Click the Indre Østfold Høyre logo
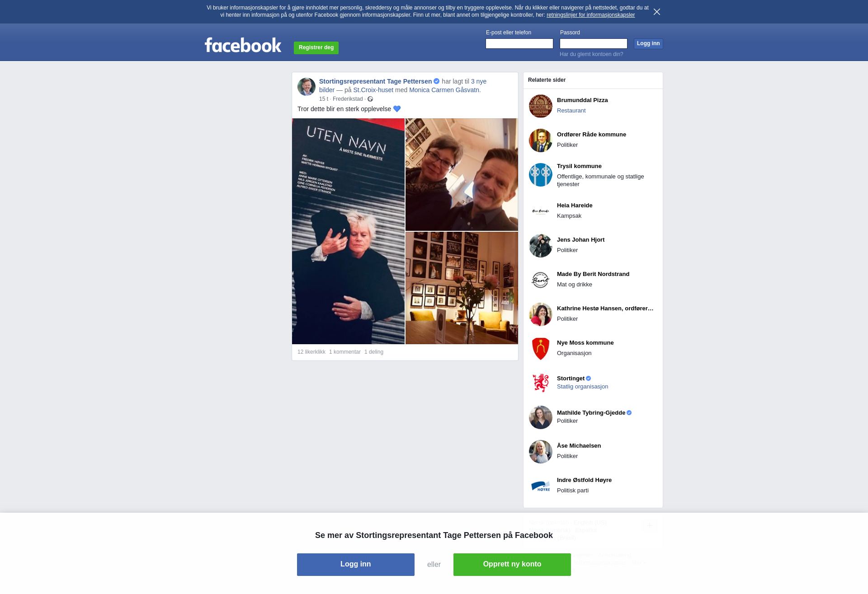 [x=541, y=486]
